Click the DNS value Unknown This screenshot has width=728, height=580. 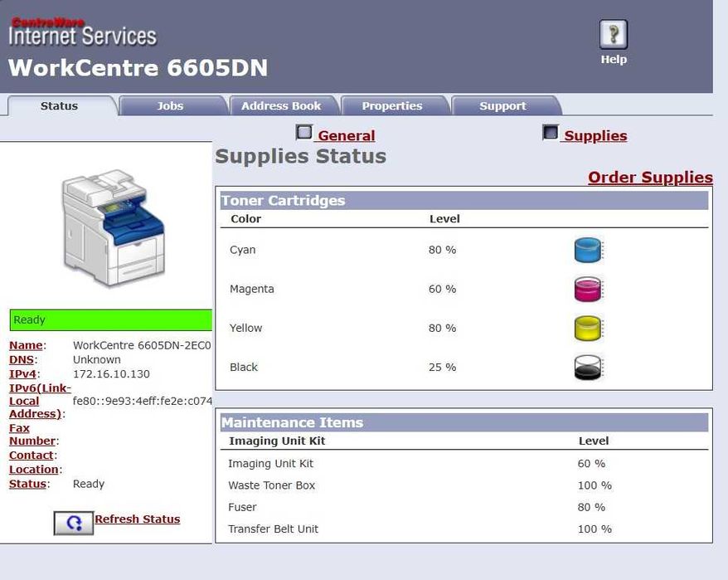click(x=96, y=360)
